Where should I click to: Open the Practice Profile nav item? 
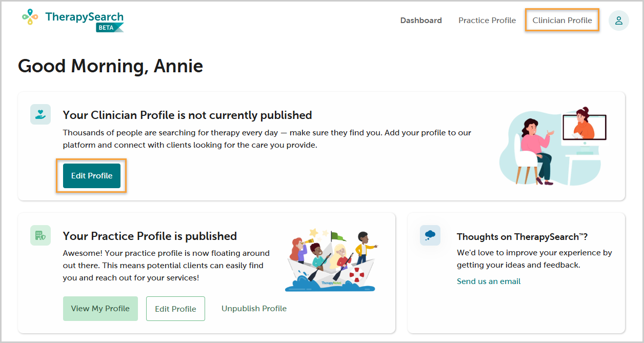click(x=487, y=21)
